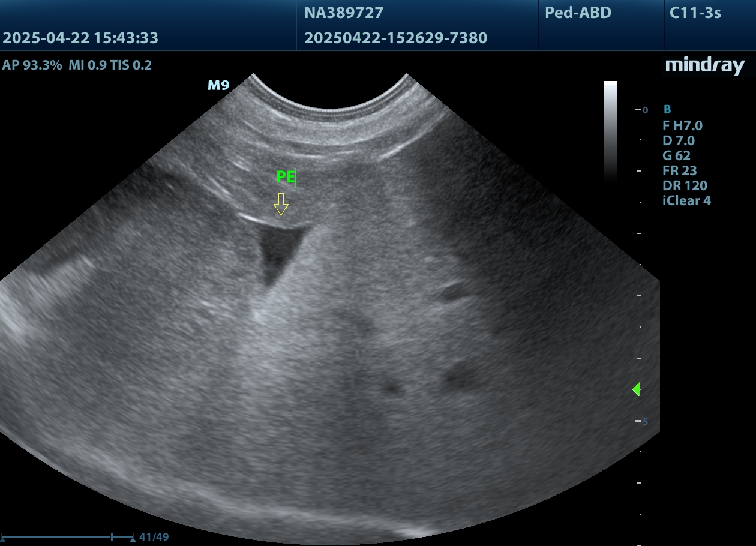Click the patient ID NA389727 field
This screenshot has height=546, width=756.
click(344, 13)
